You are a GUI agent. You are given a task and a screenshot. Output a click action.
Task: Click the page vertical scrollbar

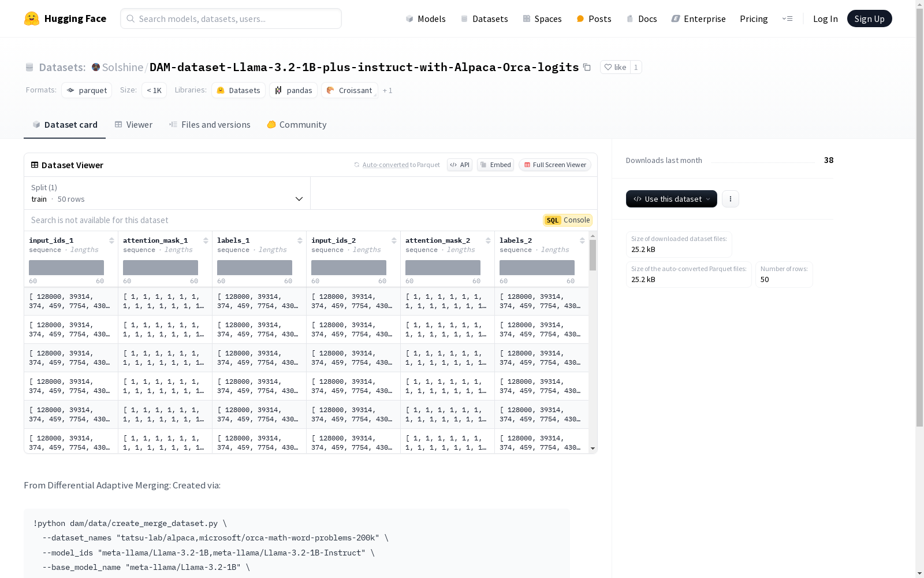[x=919, y=218]
